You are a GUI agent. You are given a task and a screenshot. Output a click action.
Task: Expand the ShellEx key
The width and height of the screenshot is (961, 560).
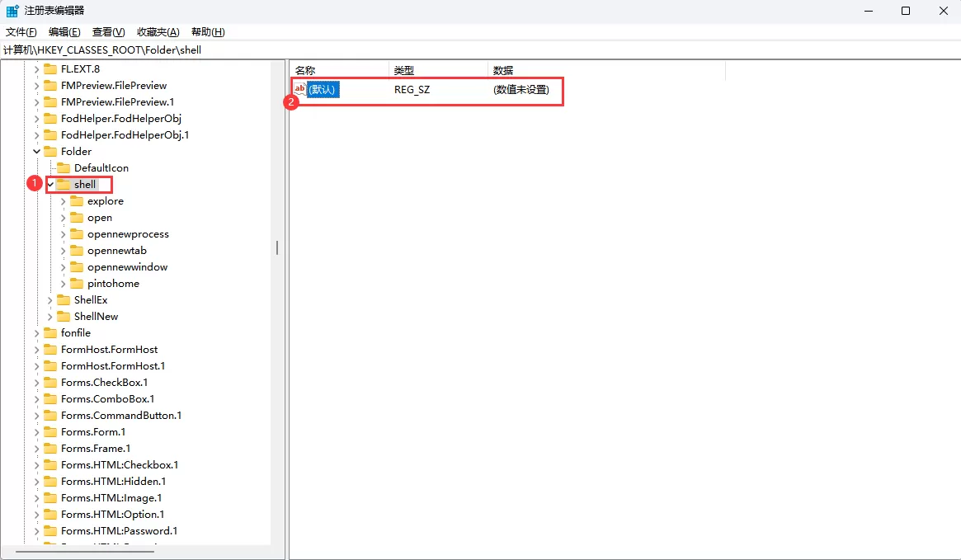click(49, 299)
